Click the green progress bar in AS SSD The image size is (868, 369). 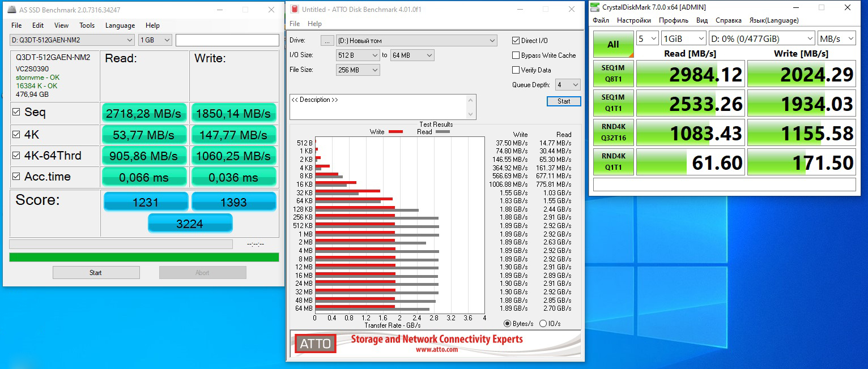[x=144, y=257]
